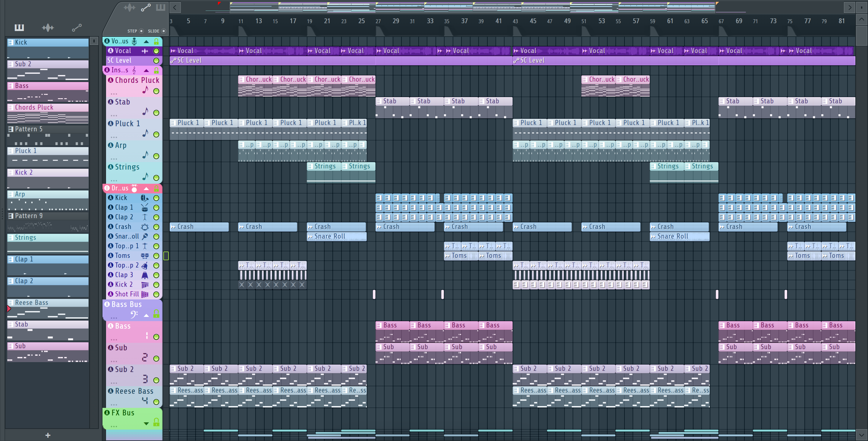This screenshot has width=868, height=441.
Task: Click the icon on Snare Roll track
Action: [x=145, y=236]
